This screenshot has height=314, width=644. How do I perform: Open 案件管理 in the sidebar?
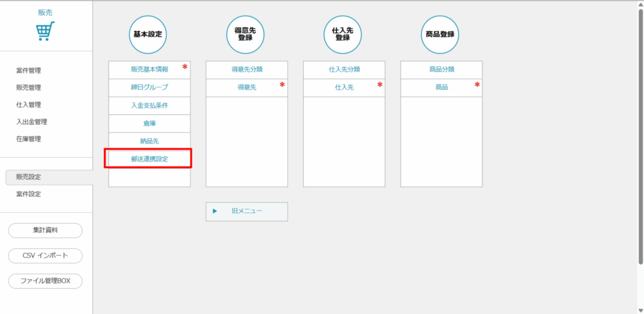[x=29, y=70]
